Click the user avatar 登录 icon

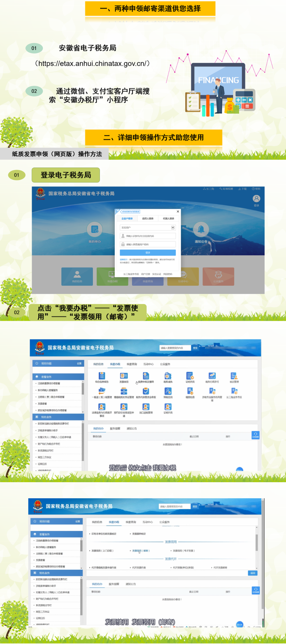[256, 199]
